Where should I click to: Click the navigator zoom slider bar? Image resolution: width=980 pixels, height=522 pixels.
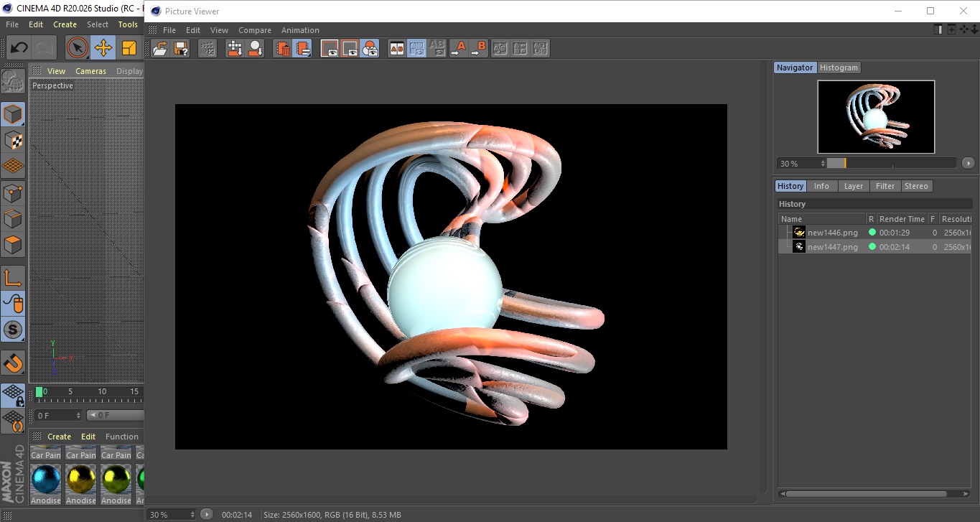(891, 164)
